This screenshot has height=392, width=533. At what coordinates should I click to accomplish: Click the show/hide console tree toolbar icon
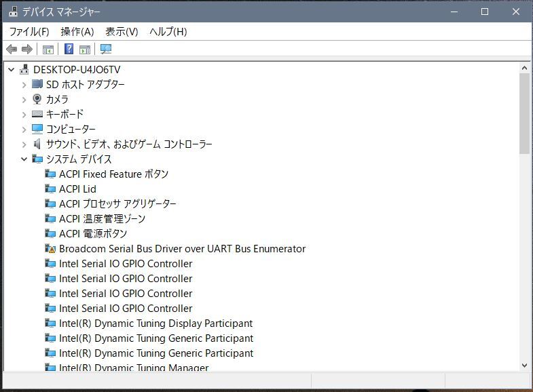point(48,50)
